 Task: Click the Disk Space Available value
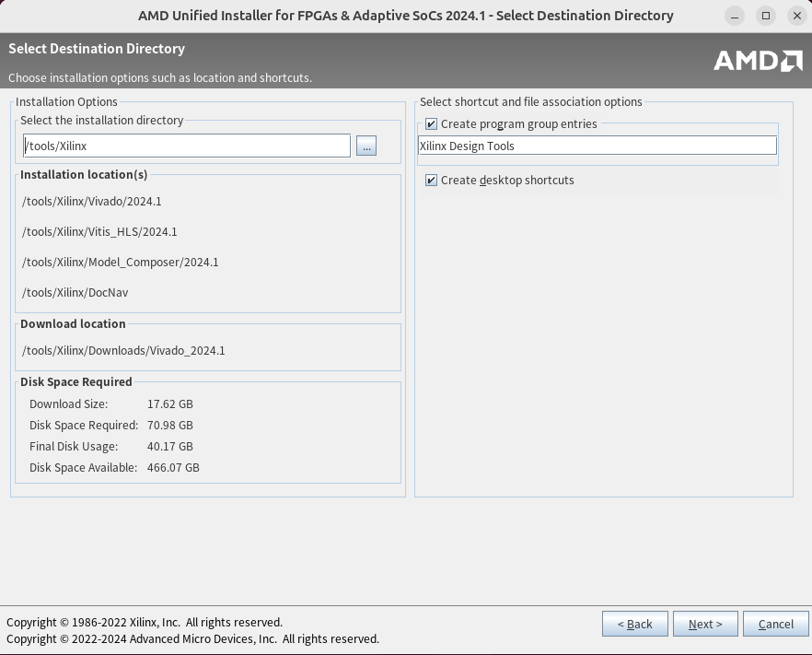pos(173,468)
